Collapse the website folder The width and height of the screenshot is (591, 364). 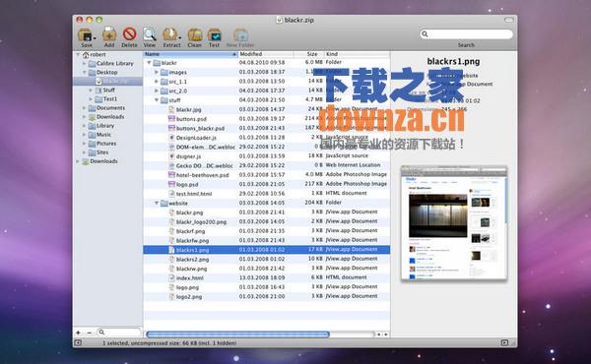pos(157,203)
